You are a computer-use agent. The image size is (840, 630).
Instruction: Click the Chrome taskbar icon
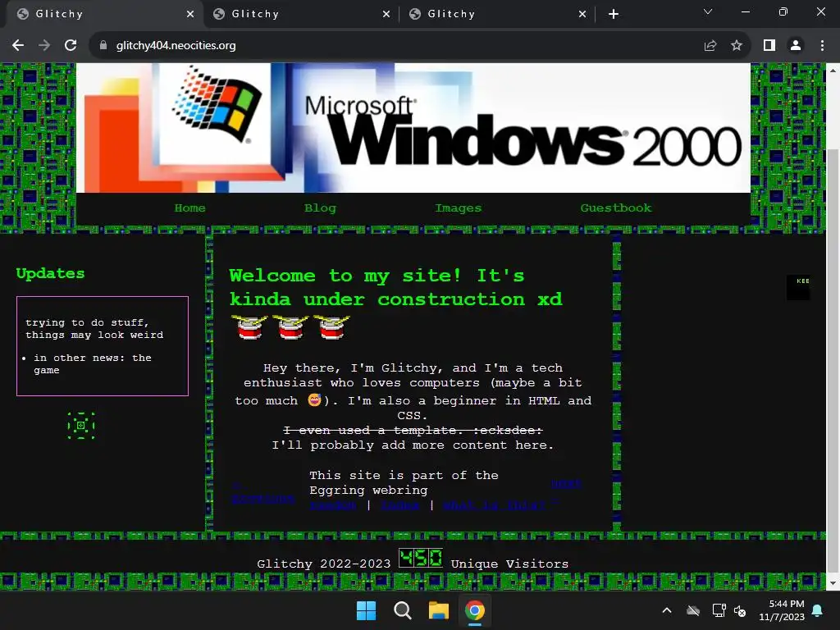point(475,610)
